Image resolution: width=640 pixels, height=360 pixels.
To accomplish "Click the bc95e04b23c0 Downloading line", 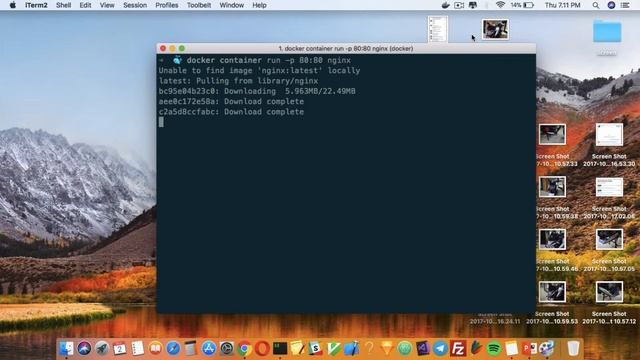I will click(257, 91).
